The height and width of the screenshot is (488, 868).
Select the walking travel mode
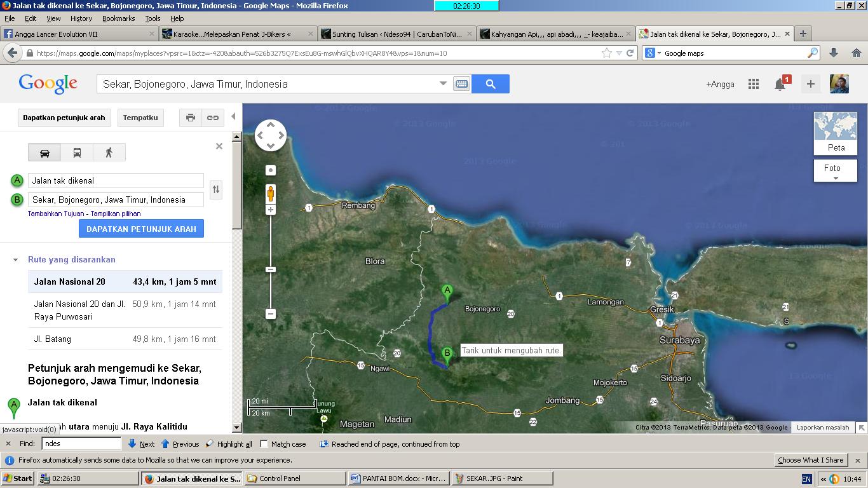pyautogui.click(x=109, y=152)
